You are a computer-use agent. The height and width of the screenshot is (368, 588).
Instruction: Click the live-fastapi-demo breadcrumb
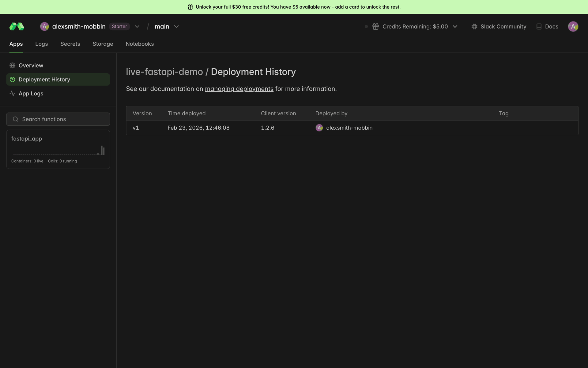point(164,72)
